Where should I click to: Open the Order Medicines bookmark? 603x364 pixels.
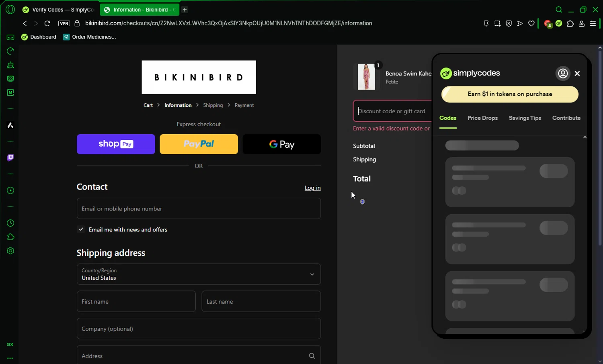tap(90, 37)
